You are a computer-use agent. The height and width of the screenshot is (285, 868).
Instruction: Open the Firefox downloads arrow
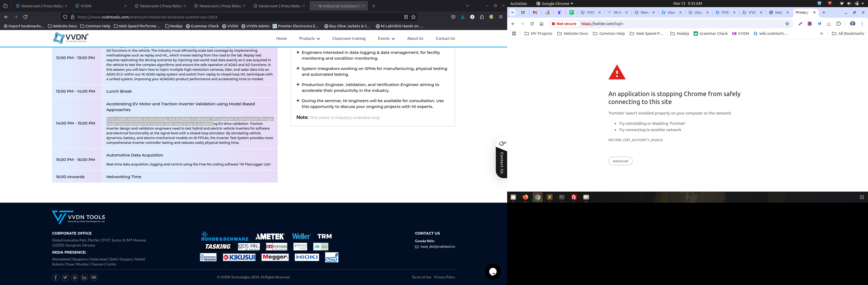tap(463, 17)
